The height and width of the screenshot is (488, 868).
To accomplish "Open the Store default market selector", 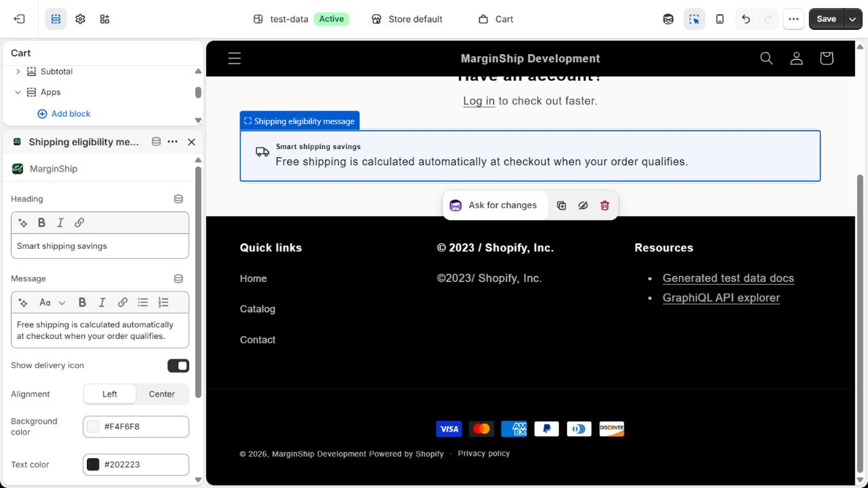I will tap(407, 19).
